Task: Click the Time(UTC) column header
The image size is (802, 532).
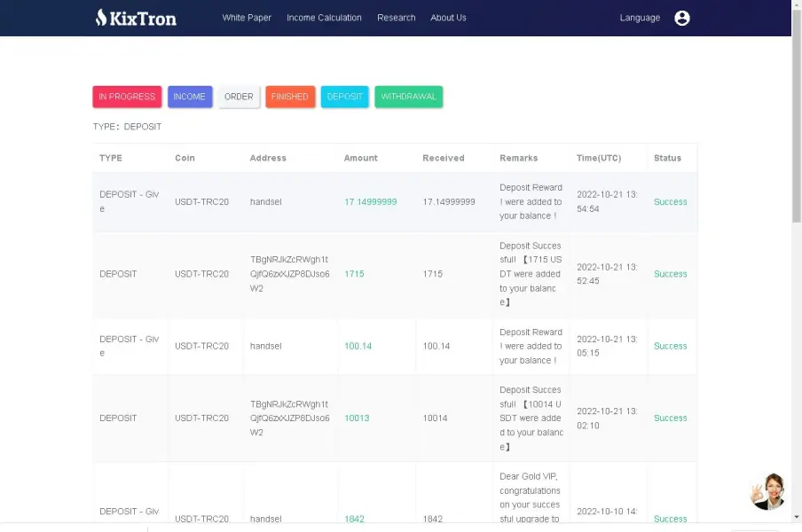Action: tap(599, 158)
